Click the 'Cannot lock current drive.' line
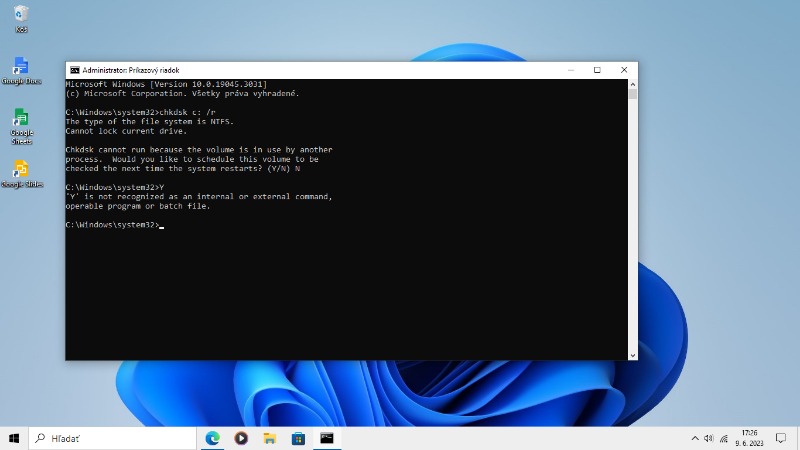800x450 pixels. click(x=126, y=131)
